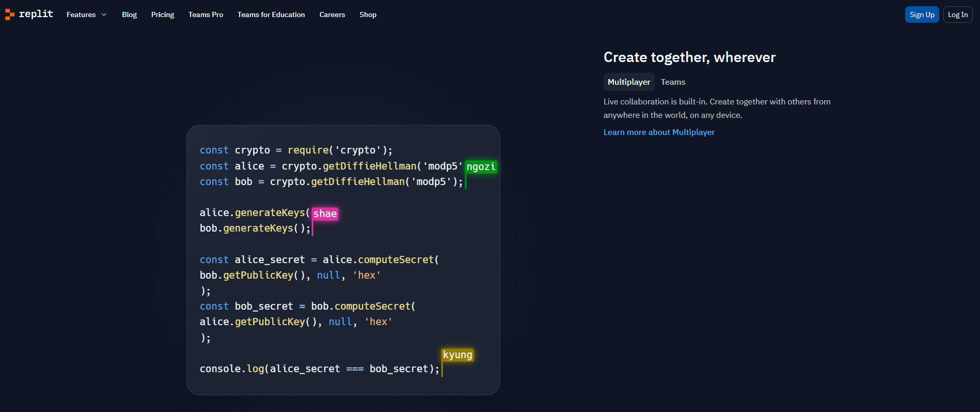Click the live collaboration description paragraph

click(717, 109)
